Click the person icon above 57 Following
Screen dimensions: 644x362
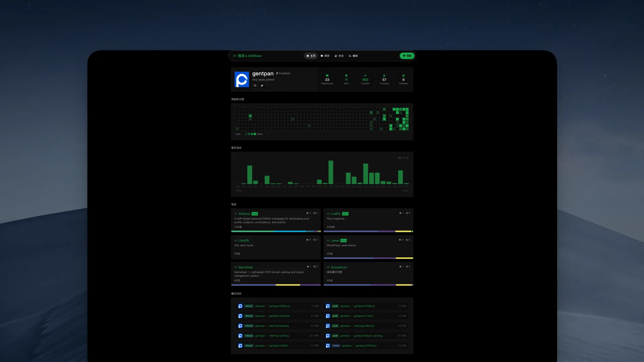384,75
